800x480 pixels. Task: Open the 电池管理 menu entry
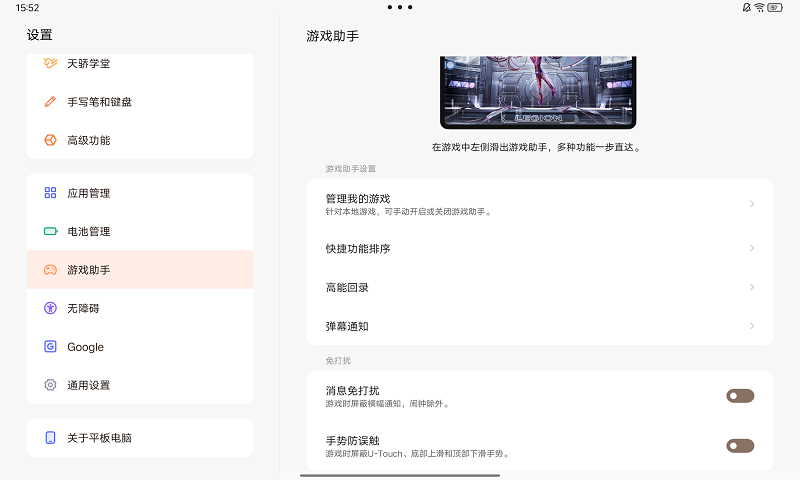[140, 232]
